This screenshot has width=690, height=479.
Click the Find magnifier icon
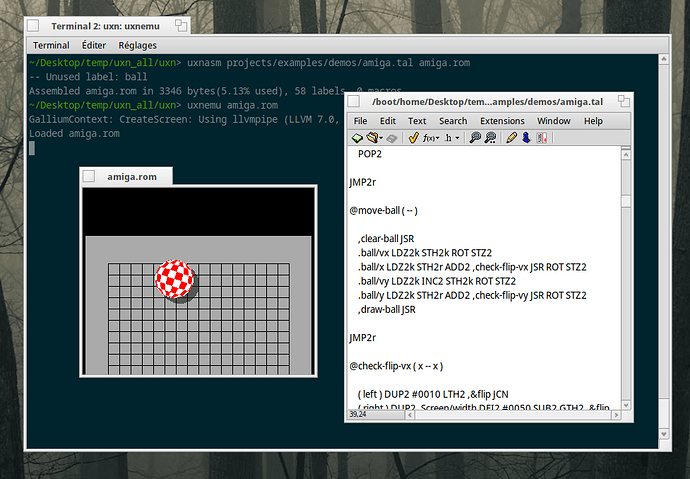tap(475, 138)
